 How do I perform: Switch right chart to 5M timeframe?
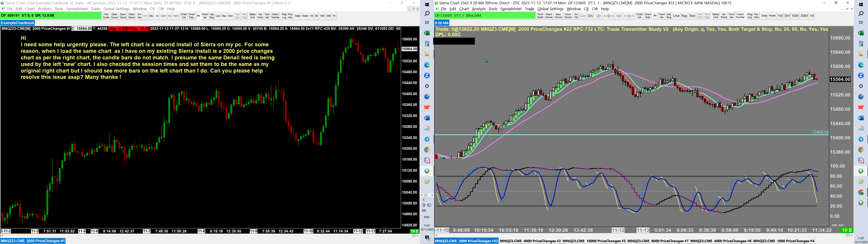(x=787, y=16)
